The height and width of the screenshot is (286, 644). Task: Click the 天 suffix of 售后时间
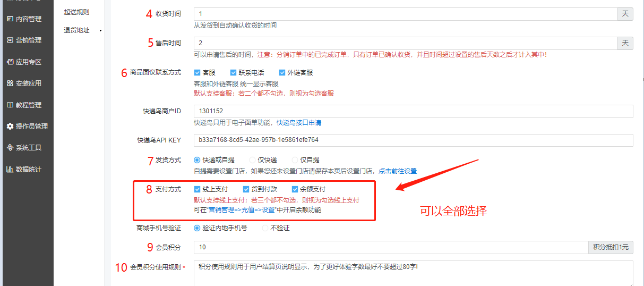(625, 43)
